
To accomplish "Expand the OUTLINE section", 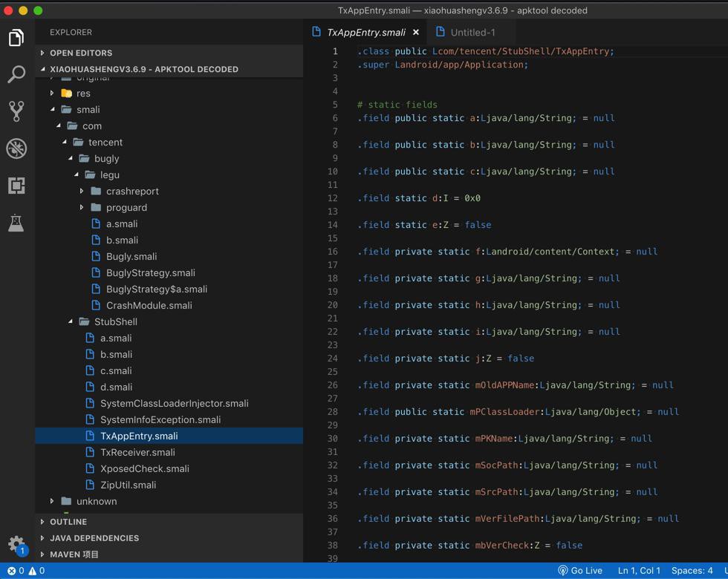I will [68, 522].
